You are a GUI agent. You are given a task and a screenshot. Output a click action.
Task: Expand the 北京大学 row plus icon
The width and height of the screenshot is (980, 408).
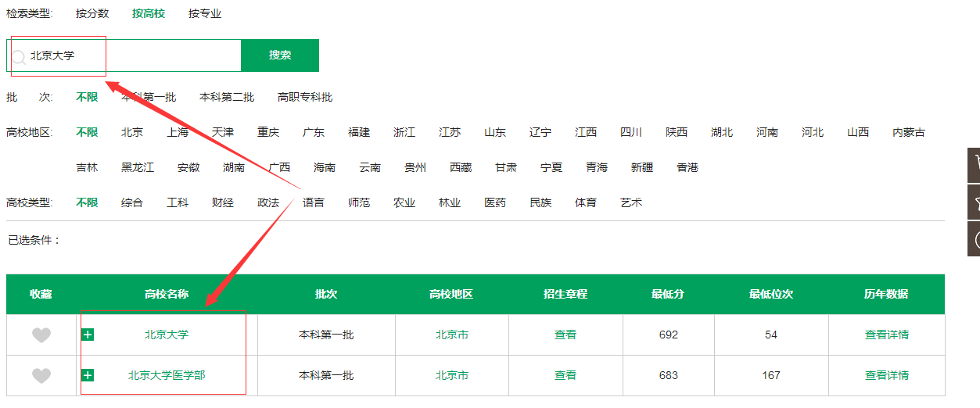click(x=88, y=335)
